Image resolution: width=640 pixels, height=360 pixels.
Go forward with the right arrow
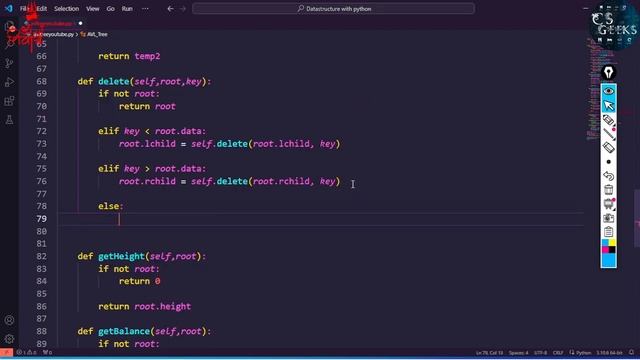coord(183,9)
